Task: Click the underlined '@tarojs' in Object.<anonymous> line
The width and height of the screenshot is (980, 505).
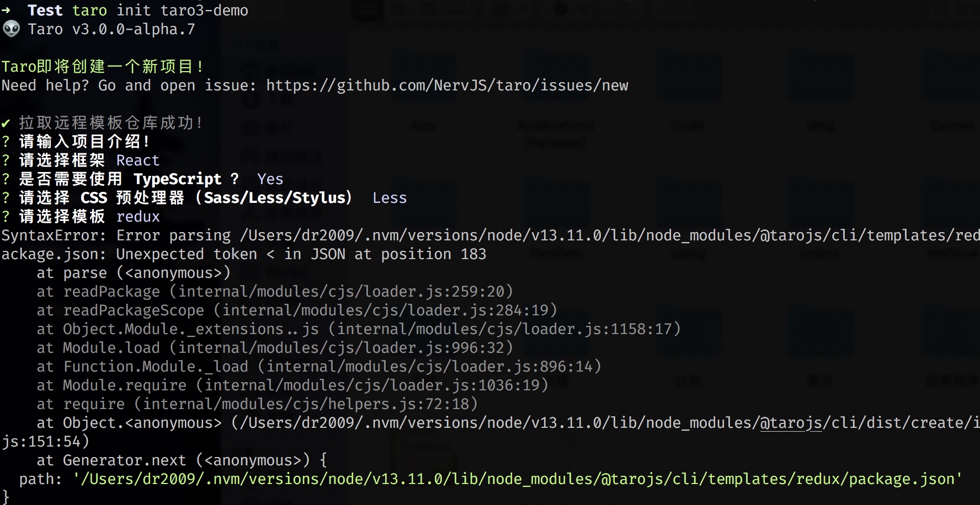Action: (791, 423)
